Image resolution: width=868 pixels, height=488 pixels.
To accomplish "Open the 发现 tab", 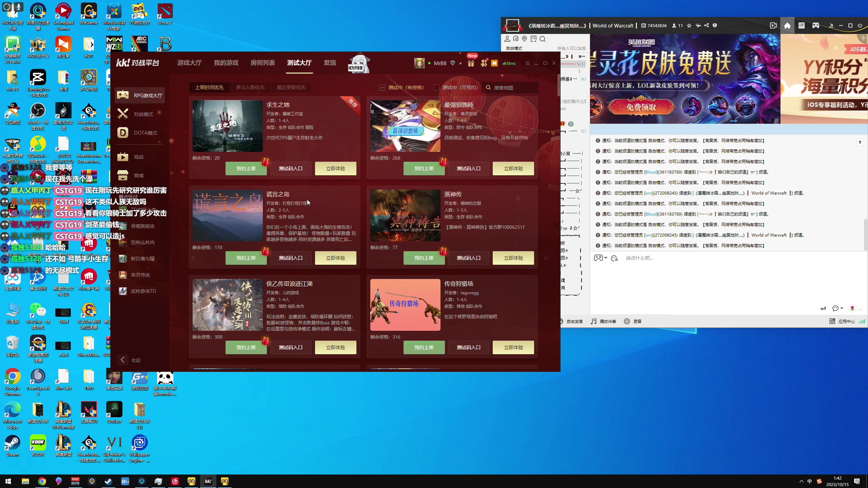I will (x=330, y=63).
